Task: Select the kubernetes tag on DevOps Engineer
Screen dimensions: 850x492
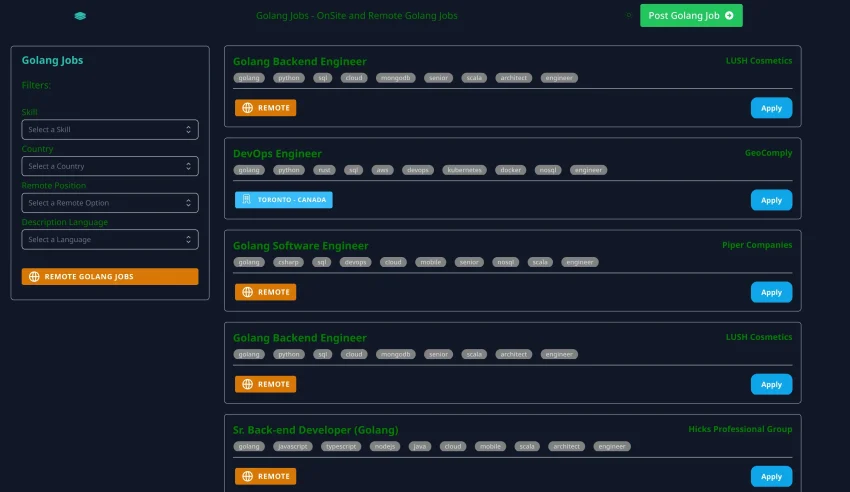Action: pos(465,170)
